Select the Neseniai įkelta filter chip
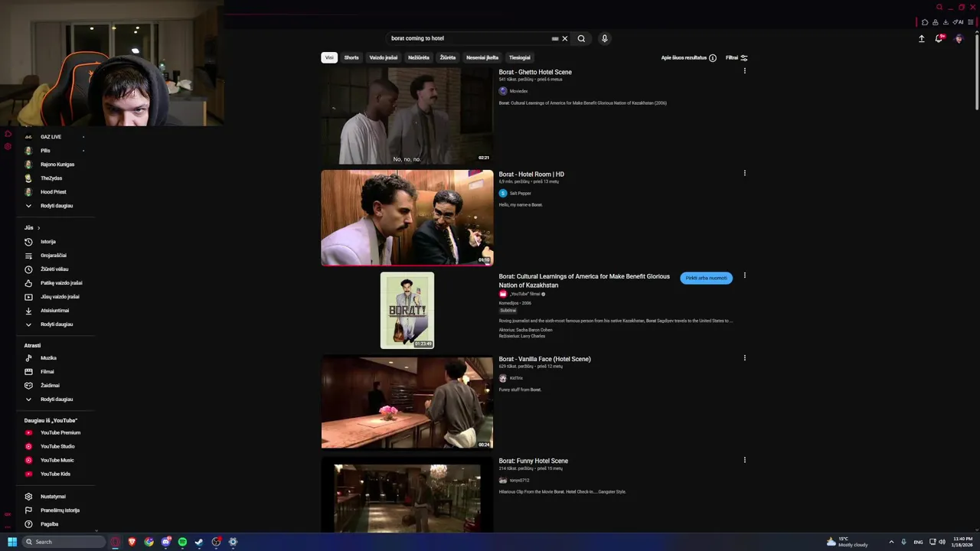Screen dimensions: 980x551 tap(482, 57)
